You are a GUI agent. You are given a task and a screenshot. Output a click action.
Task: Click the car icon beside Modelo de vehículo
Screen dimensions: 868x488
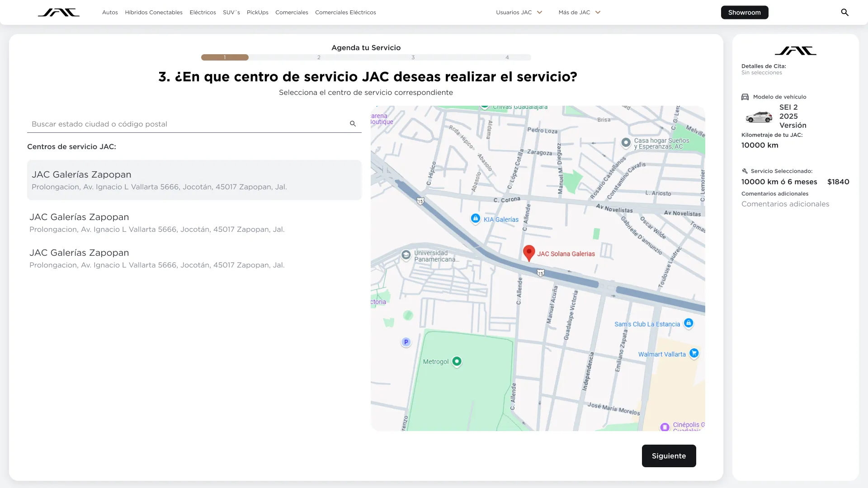point(745,97)
